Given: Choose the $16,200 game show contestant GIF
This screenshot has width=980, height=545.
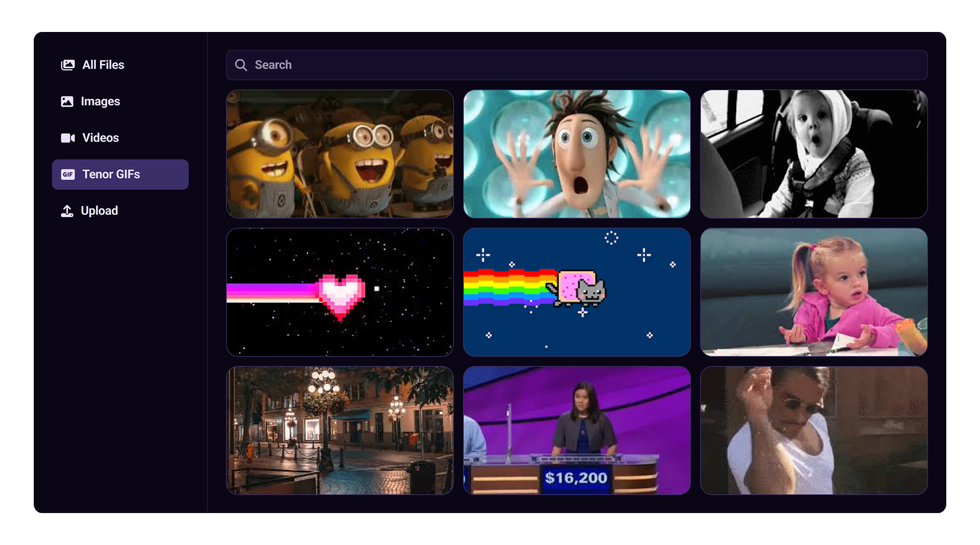Looking at the screenshot, I should 576,430.
